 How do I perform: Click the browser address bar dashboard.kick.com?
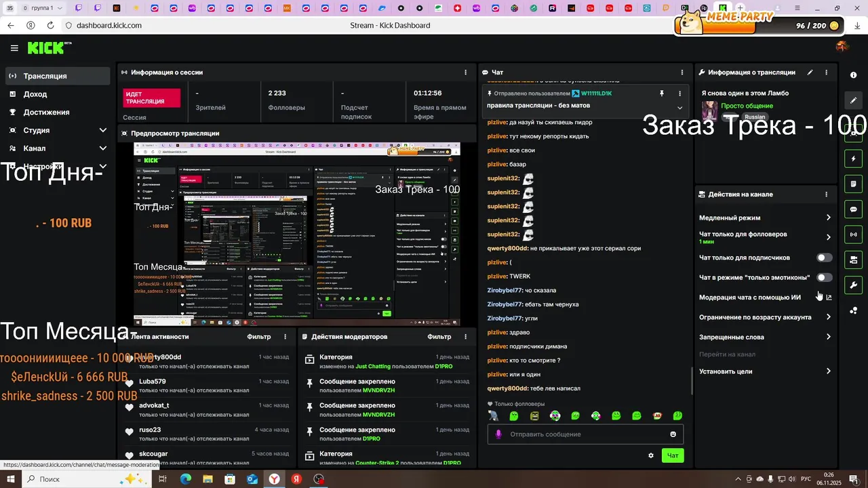click(109, 25)
